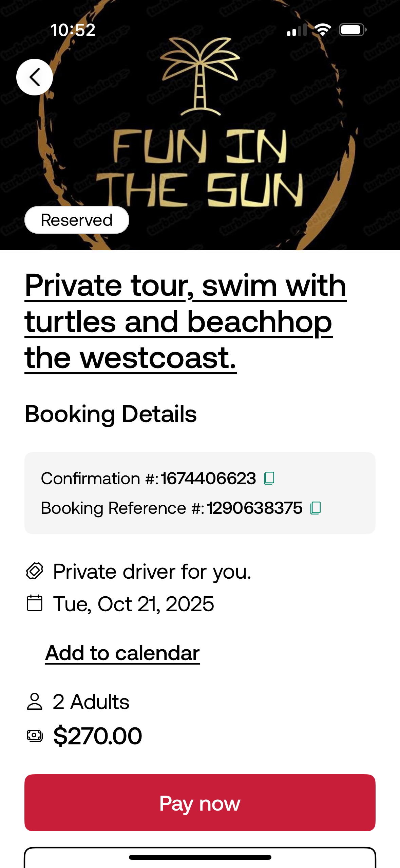400x868 pixels.
Task: Tap the booking reference 1290638375
Action: [x=254, y=508]
